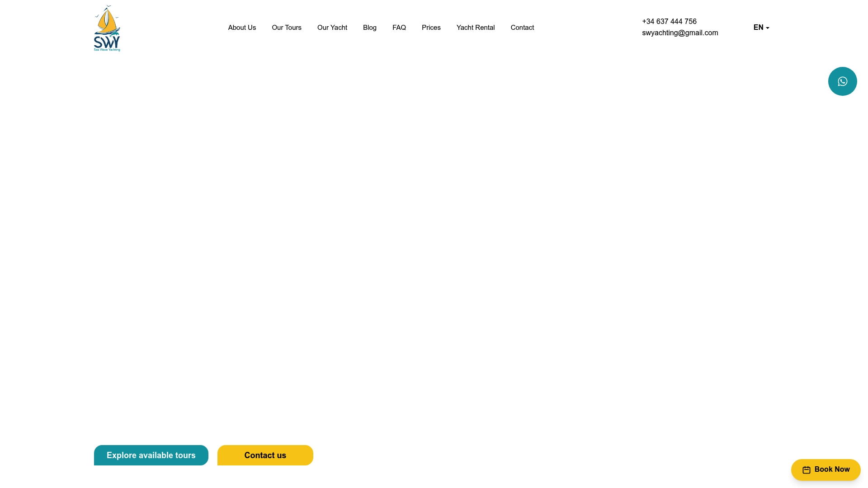This screenshot has height=488, width=868.
Task: Open the Our Yacht section
Action: click(x=332, y=28)
